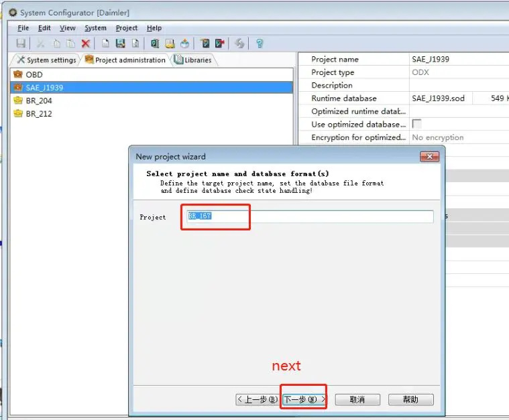Open the Project menu
This screenshot has width=509, height=420.
click(126, 28)
